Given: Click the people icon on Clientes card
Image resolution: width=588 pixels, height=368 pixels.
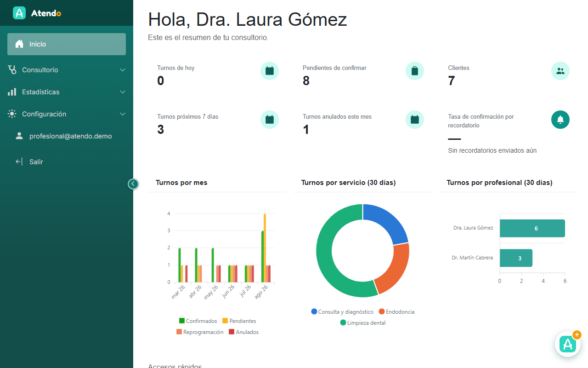Looking at the screenshot, I should [560, 71].
